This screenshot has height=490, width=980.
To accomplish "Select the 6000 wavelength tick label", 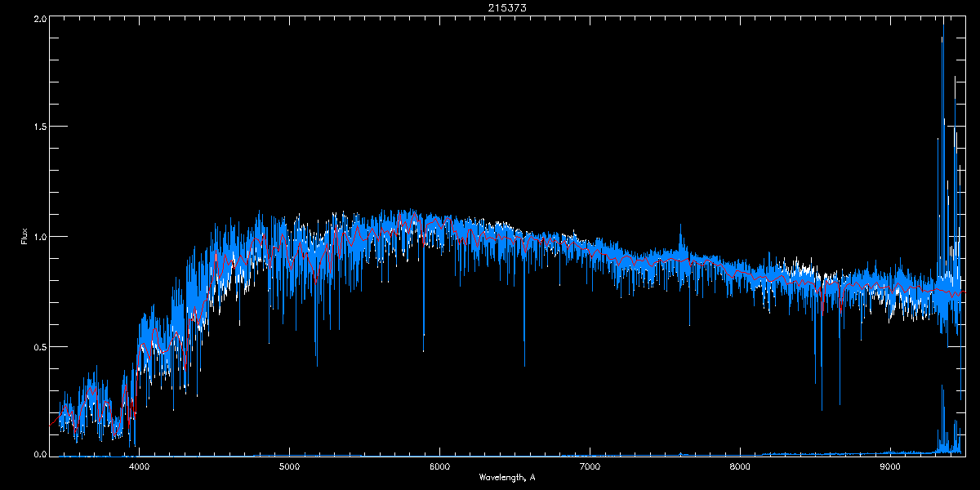I will point(440,466).
